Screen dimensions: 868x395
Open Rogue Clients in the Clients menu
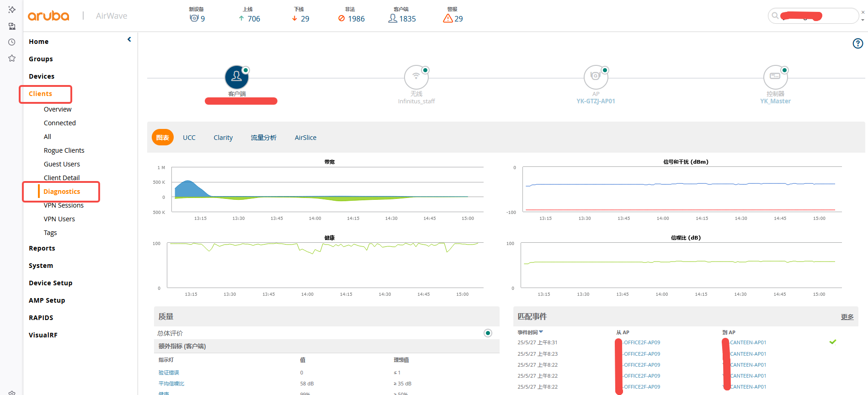click(64, 150)
